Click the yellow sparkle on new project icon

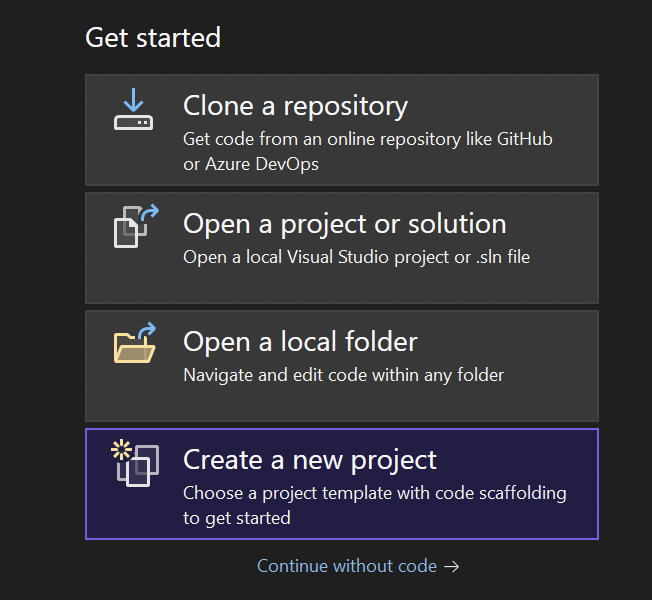tap(123, 447)
